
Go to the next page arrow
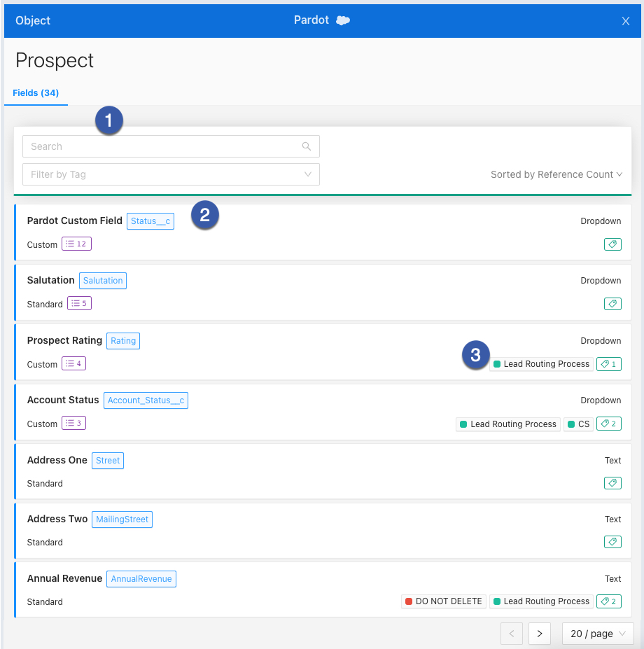pyautogui.click(x=539, y=634)
